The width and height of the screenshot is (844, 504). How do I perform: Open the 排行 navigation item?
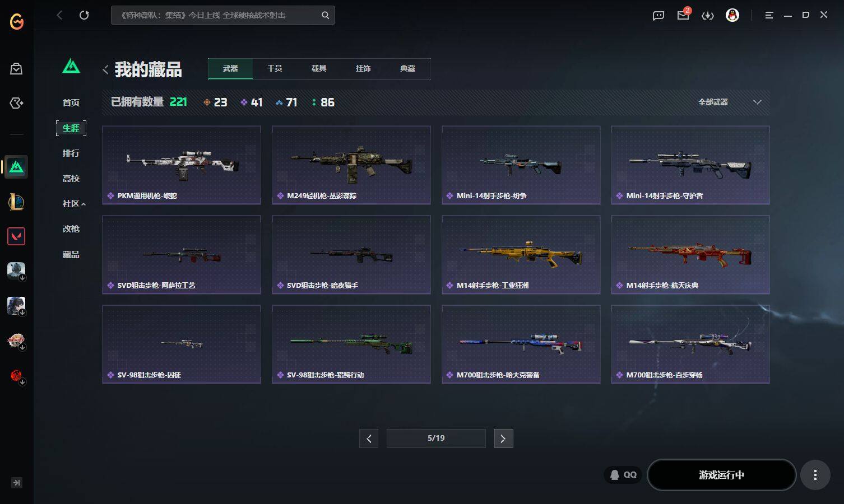(x=71, y=153)
